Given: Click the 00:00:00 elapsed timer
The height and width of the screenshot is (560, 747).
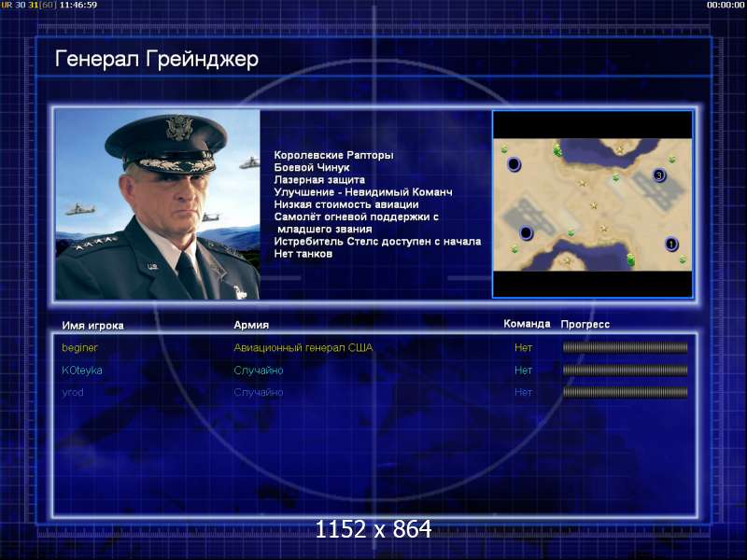Looking at the screenshot, I should [726, 5].
